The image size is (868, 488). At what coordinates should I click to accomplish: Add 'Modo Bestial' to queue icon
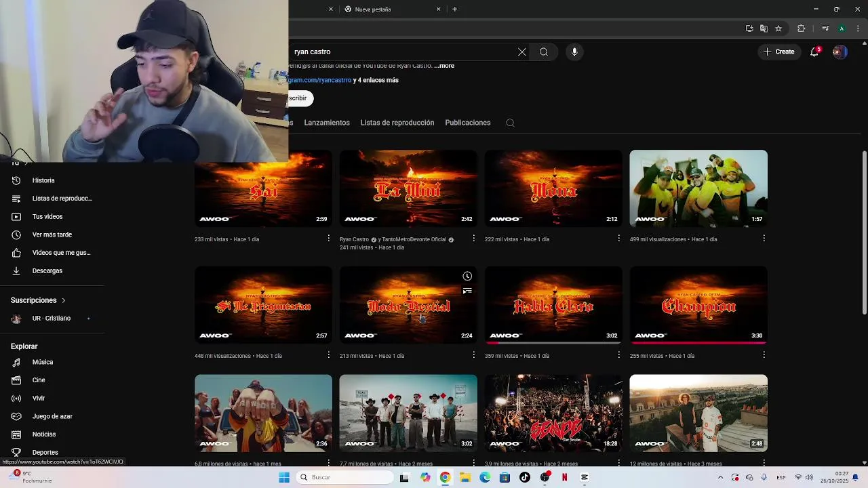[467, 291]
